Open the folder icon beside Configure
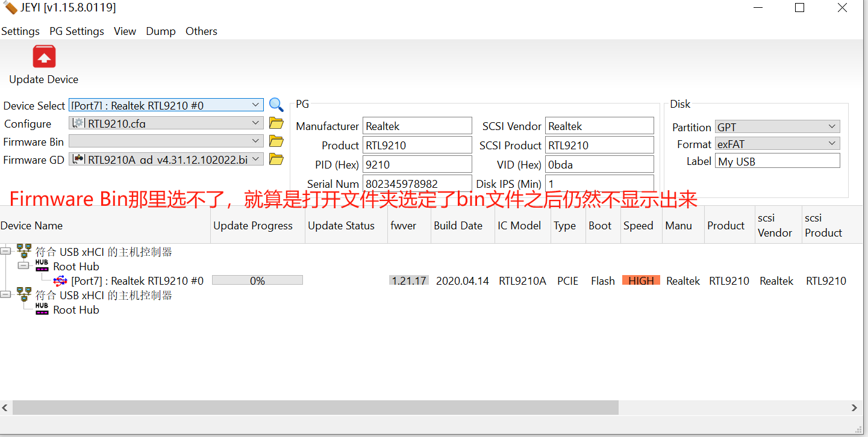 pyautogui.click(x=276, y=123)
